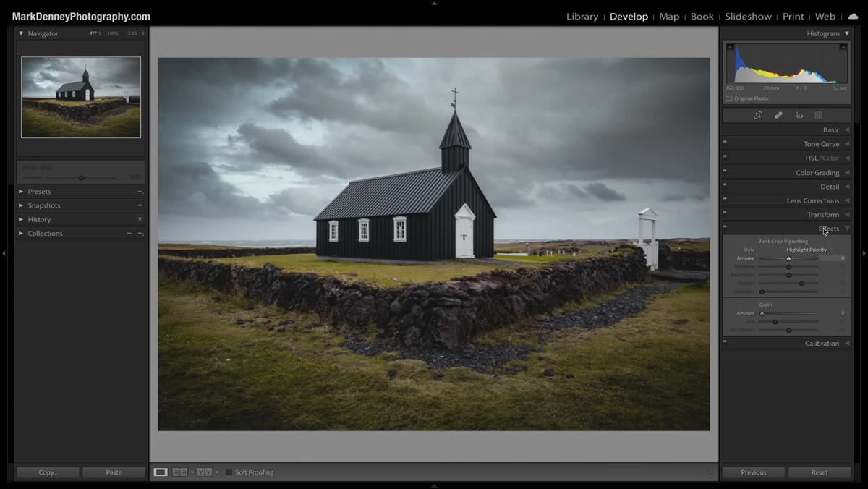Screen dimensions: 868x489
Task: Click the Copy settings button
Action: 48,472
